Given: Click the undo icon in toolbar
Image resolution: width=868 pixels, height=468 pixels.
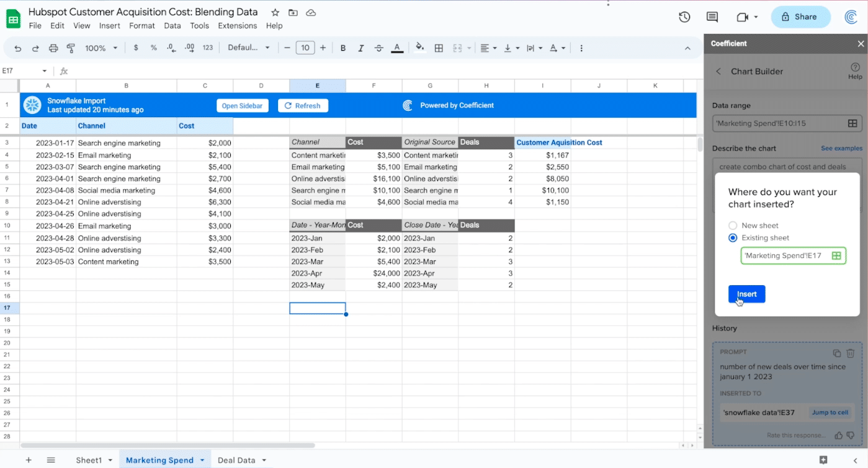Looking at the screenshot, I should [x=18, y=48].
